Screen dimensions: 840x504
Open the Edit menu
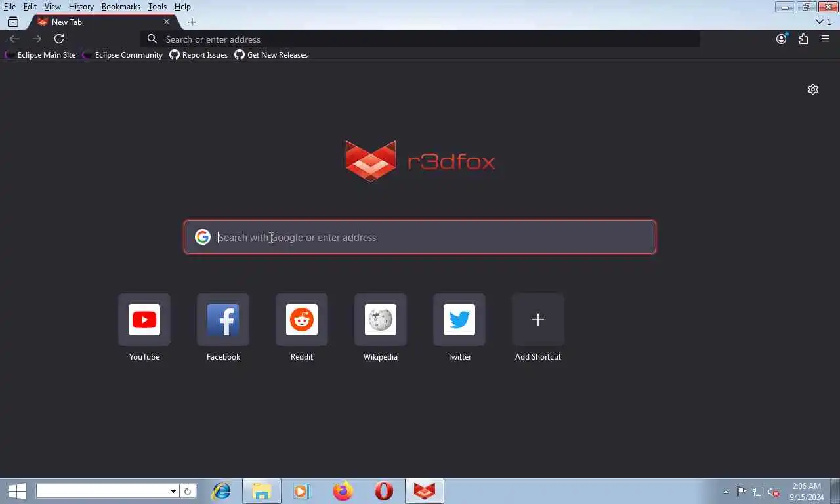[x=30, y=7]
